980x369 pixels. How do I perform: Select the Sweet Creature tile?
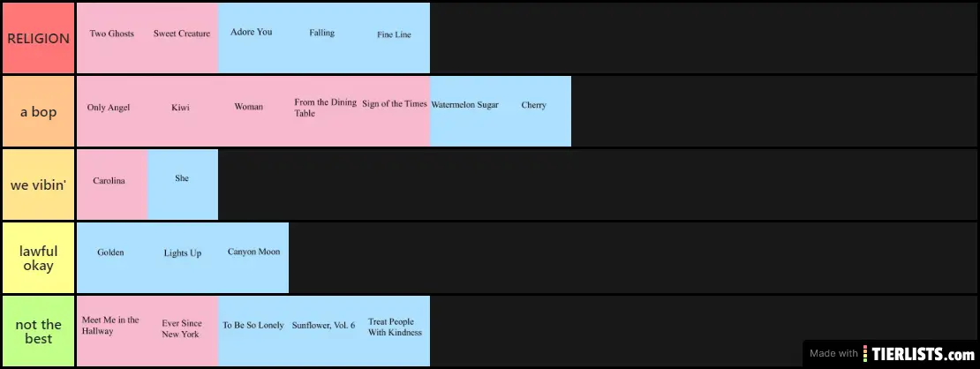click(183, 38)
